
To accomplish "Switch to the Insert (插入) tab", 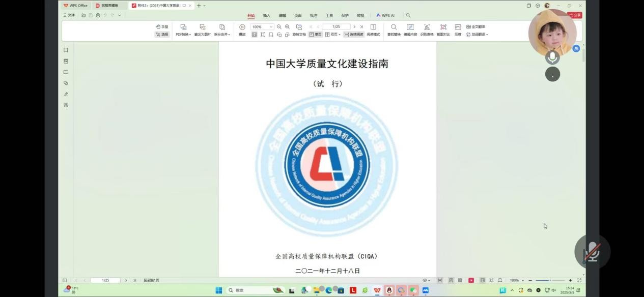I will (x=266, y=16).
